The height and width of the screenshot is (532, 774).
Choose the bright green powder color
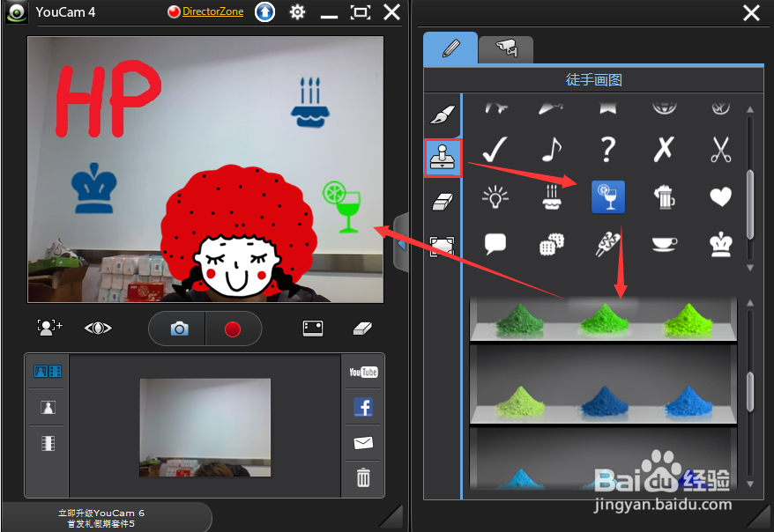coord(603,319)
